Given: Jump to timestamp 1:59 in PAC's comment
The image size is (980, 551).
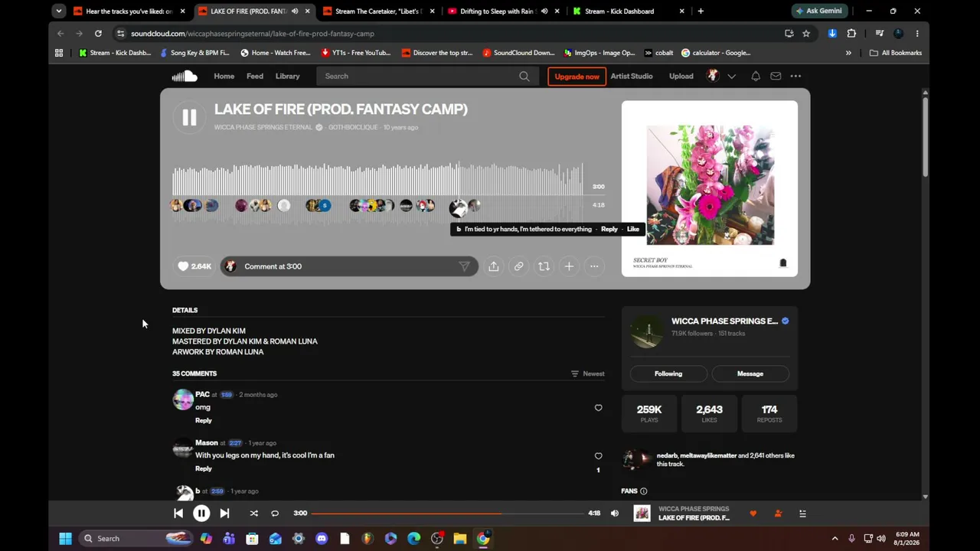Looking at the screenshot, I should click(227, 395).
